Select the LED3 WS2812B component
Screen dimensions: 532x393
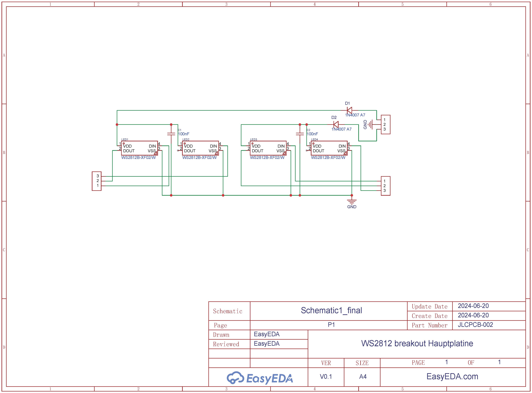click(x=268, y=148)
